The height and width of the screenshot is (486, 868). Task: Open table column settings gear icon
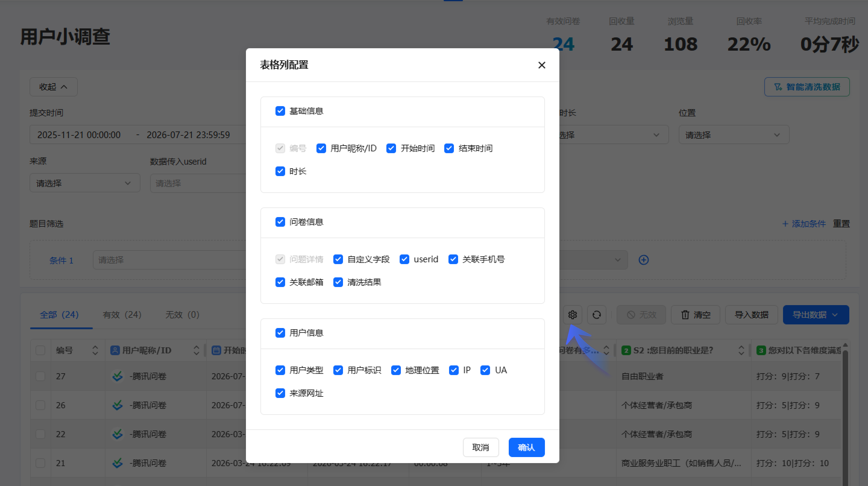[x=573, y=314]
